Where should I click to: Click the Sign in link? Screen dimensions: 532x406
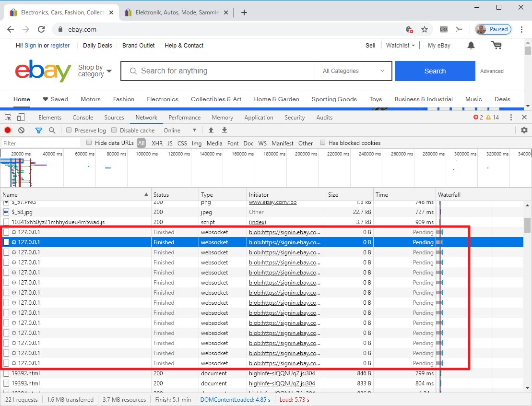click(x=33, y=46)
